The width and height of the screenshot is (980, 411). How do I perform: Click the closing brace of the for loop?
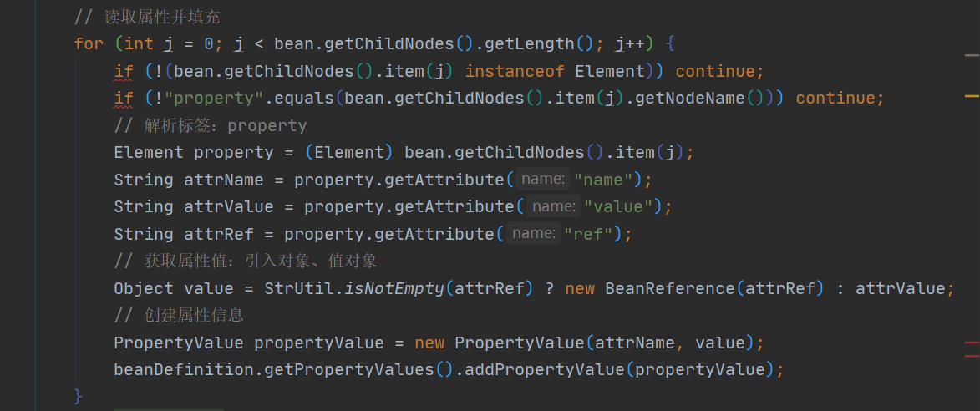pyautogui.click(x=79, y=396)
